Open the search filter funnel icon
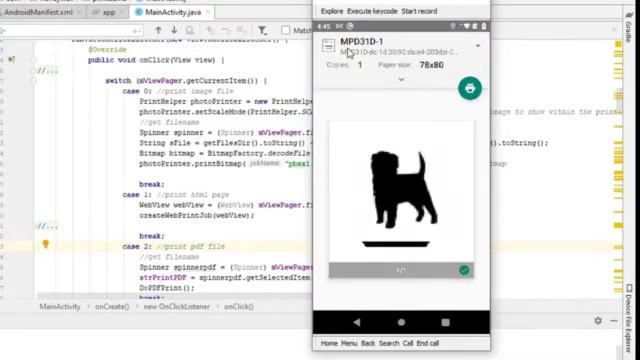This screenshot has width=640, height=360. [262, 30]
